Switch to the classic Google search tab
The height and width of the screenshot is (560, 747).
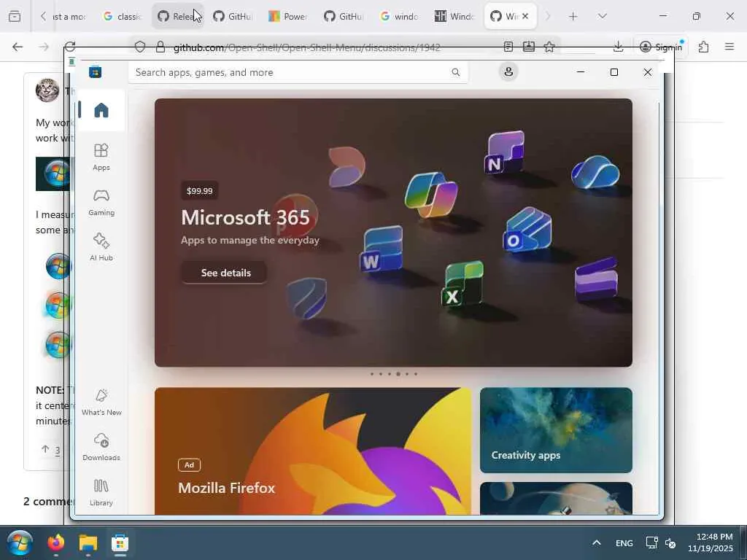tap(122, 16)
